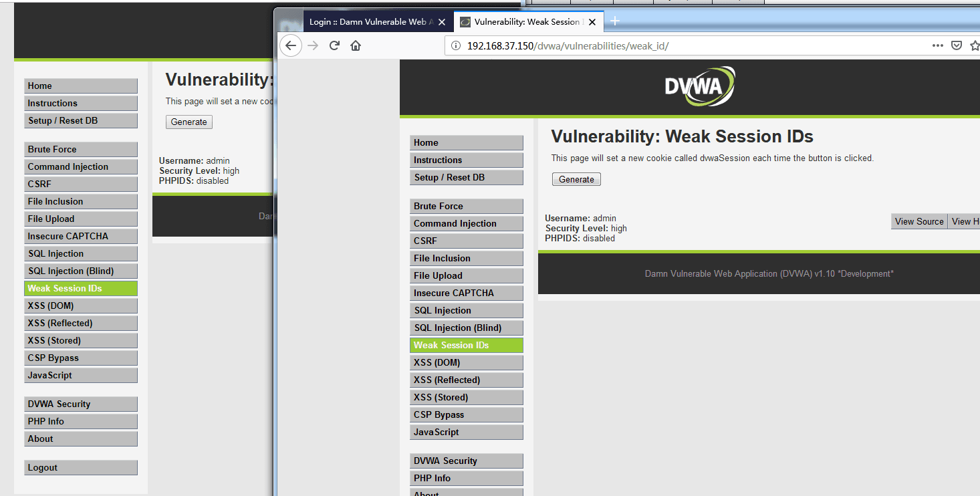
Task: Select XSS (Reflected) in front window sidebar
Action: (467, 380)
